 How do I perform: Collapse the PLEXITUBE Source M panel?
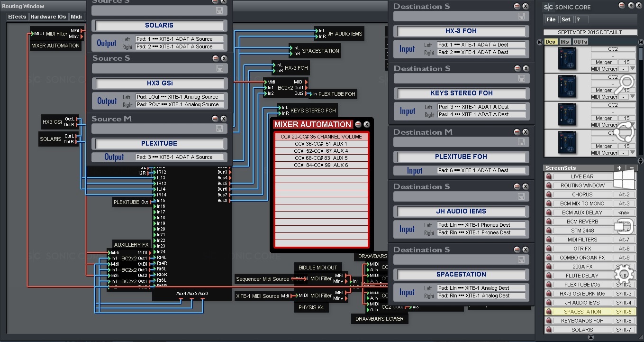pyautogui.click(x=215, y=119)
